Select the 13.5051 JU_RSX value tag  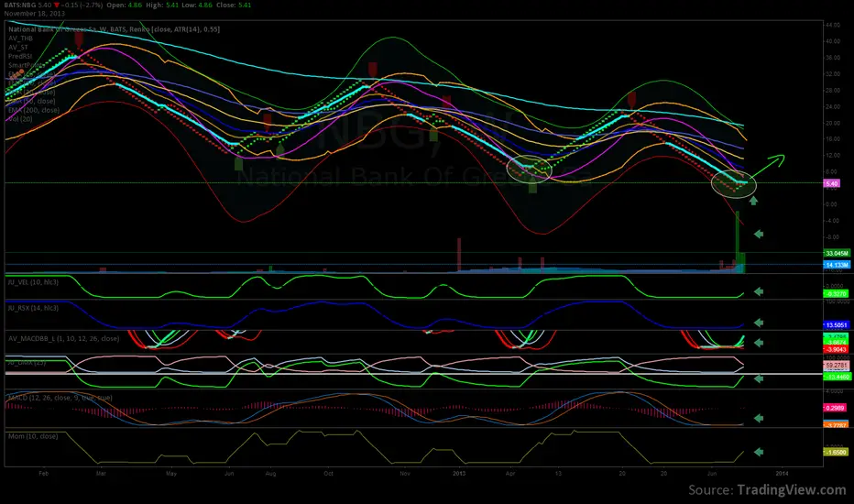pos(836,325)
